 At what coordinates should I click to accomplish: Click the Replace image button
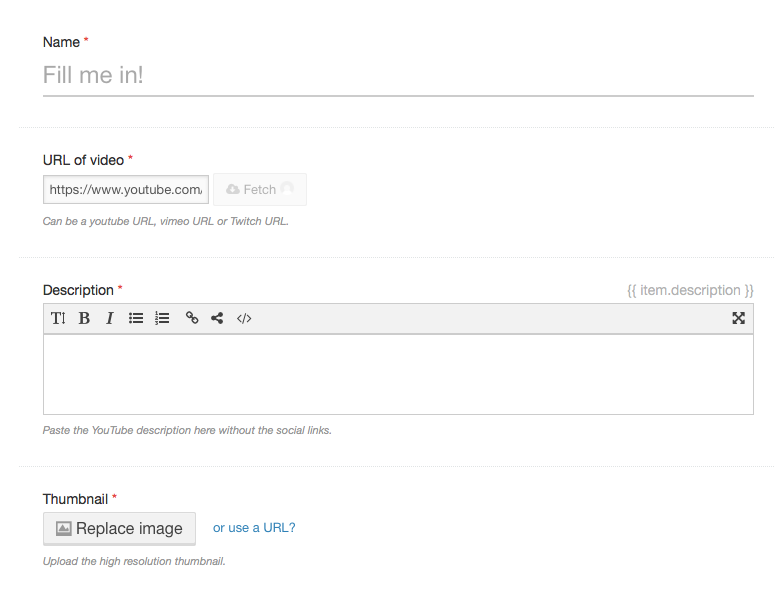point(119,528)
